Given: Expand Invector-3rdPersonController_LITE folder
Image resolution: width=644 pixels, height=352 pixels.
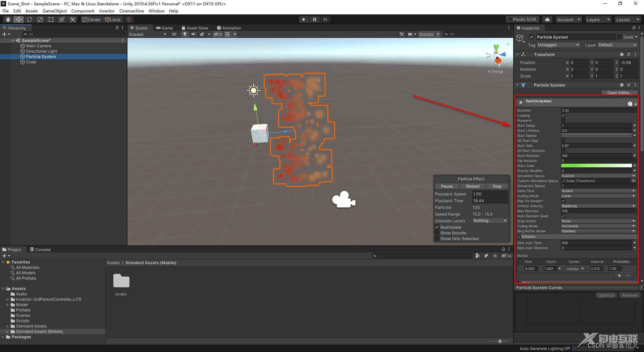Looking at the screenshot, I should [x=8, y=299].
